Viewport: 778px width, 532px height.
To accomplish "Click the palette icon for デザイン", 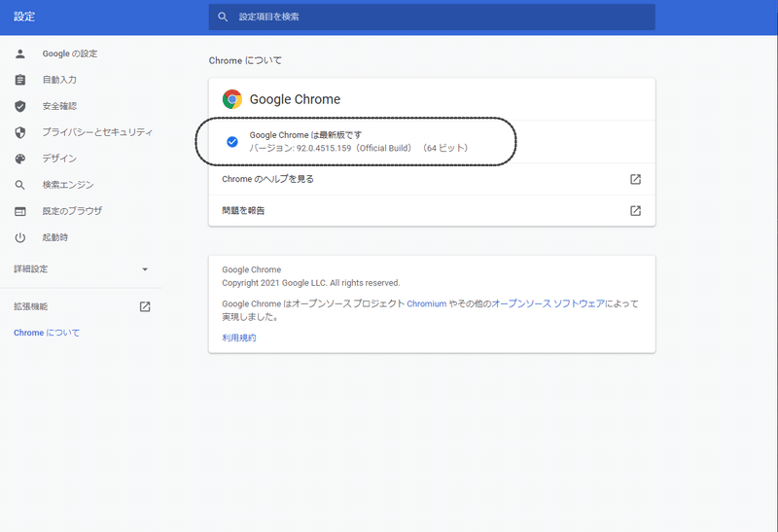I will tap(19, 159).
